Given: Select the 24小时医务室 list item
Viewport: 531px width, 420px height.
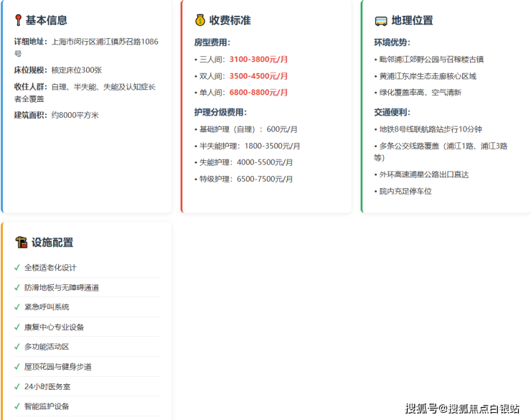Looking at the screenshot, I should click(x=47, y=386).
